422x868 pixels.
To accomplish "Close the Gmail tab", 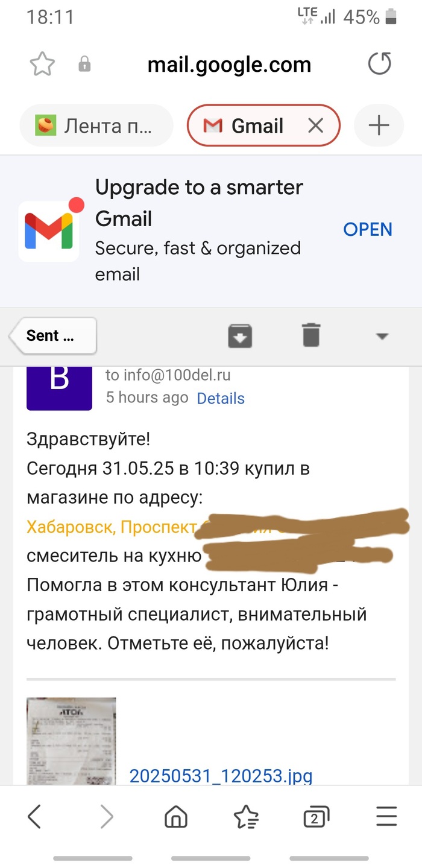I will [x=315, y=125].
